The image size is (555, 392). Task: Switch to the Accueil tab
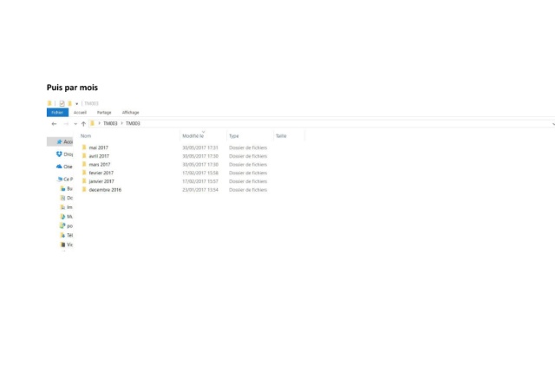click(80, 113)
